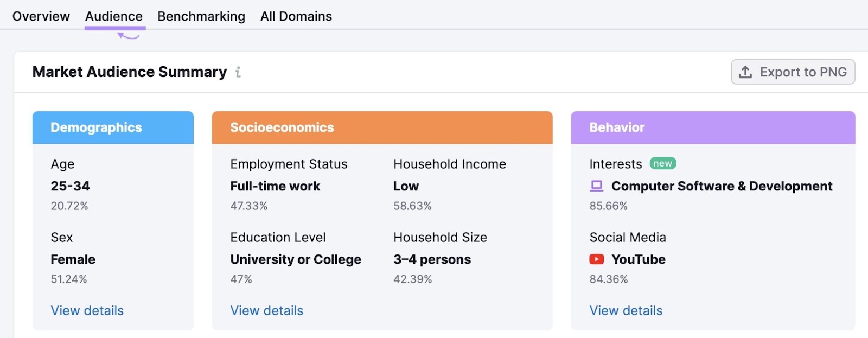Switch to the Benchmarking tab
Viewport: 868px width, 338px height.
(x=201, y=16)
